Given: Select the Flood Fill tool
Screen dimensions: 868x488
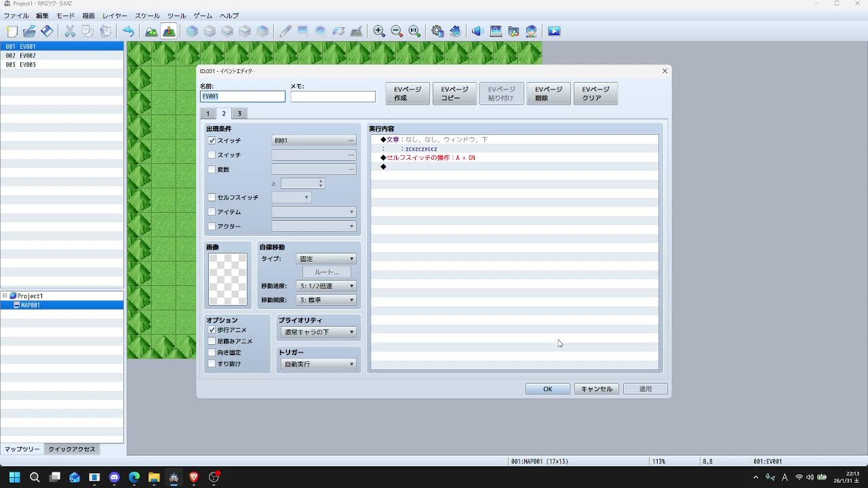Looking at the screenshot, I should pyautogui.click(x=338, y=31).
